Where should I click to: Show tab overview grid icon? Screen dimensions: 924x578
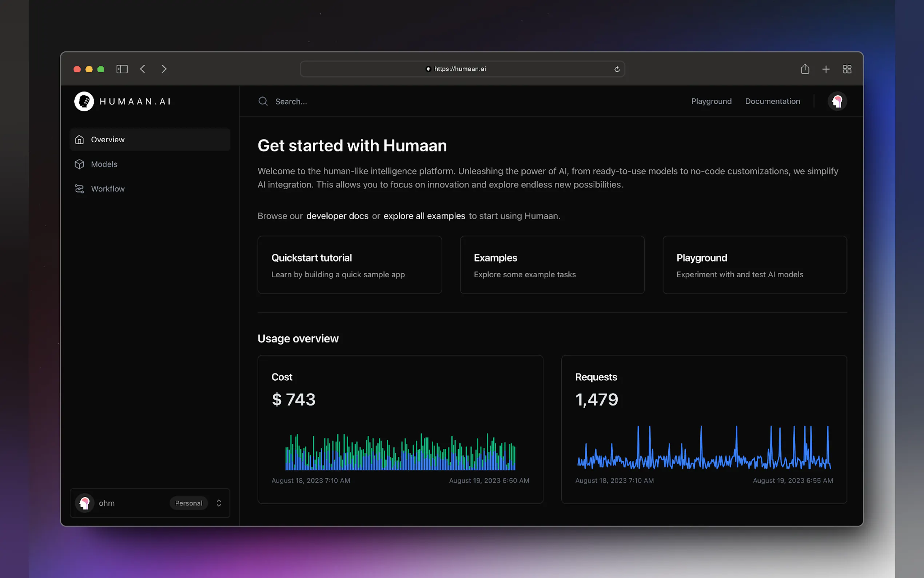(847, 69)
